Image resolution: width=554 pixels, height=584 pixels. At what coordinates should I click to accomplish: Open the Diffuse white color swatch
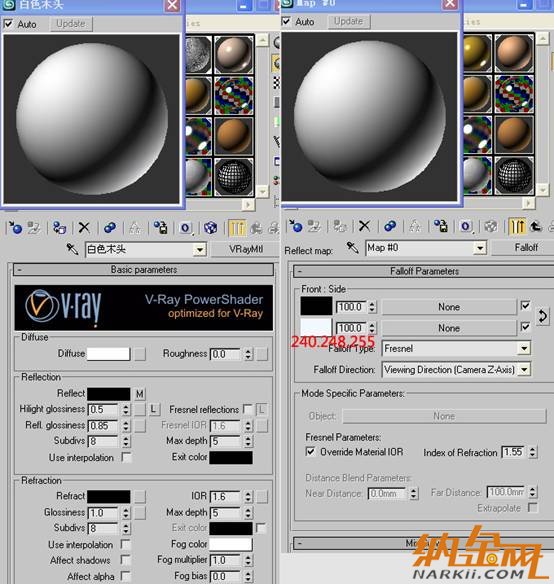[108, 353]
